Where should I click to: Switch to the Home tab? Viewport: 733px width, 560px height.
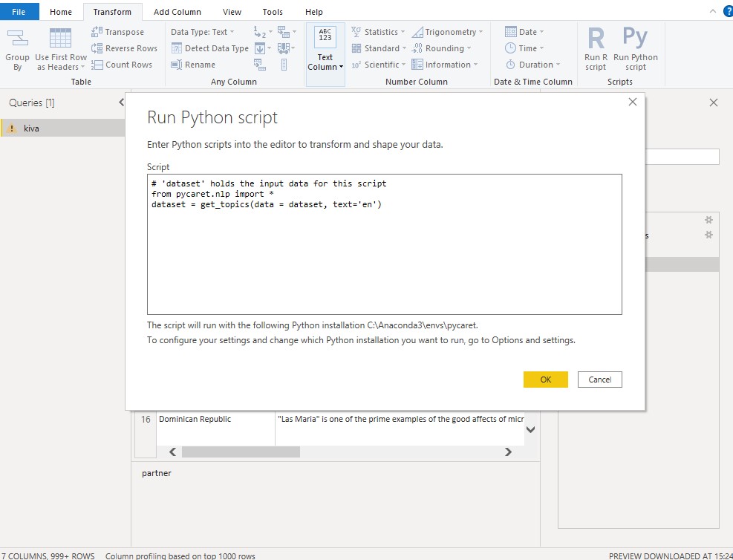coord(61,12)
